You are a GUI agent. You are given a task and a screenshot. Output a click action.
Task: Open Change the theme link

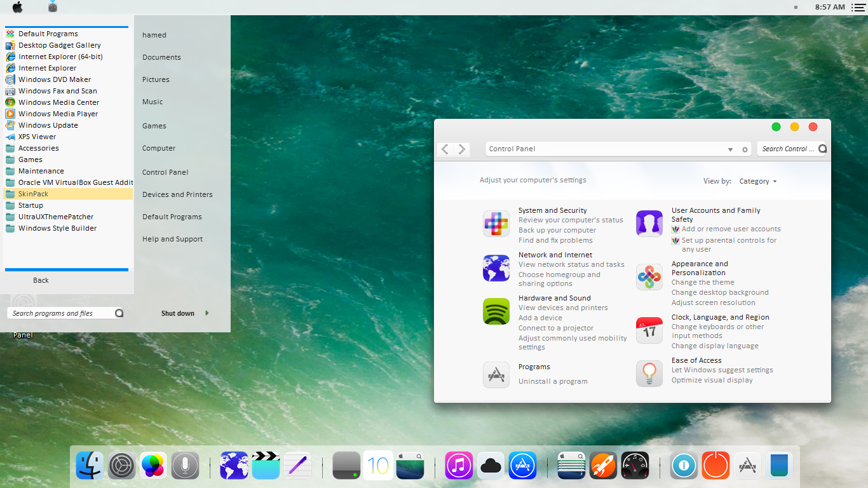pyautogui.click(x=703, y=282)
